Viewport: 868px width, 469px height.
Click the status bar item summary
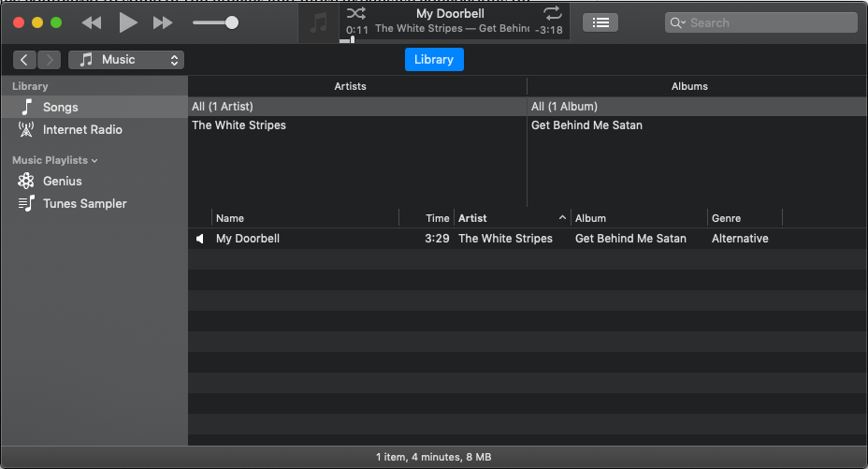click(433, 457)
